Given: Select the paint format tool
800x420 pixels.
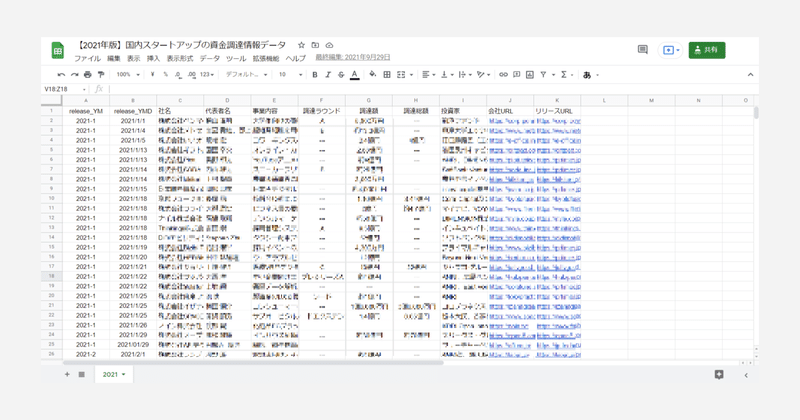Looking at the screenshot, I should point(101,75).
